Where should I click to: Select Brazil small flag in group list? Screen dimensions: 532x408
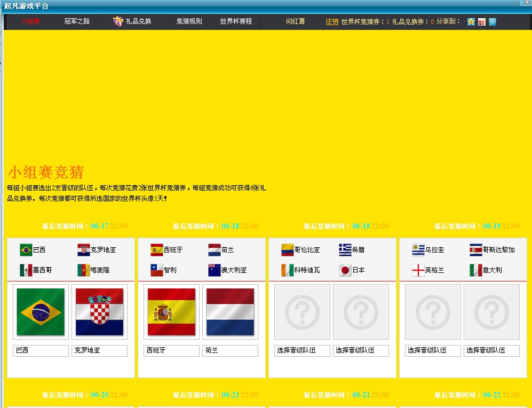coord(26,250)
